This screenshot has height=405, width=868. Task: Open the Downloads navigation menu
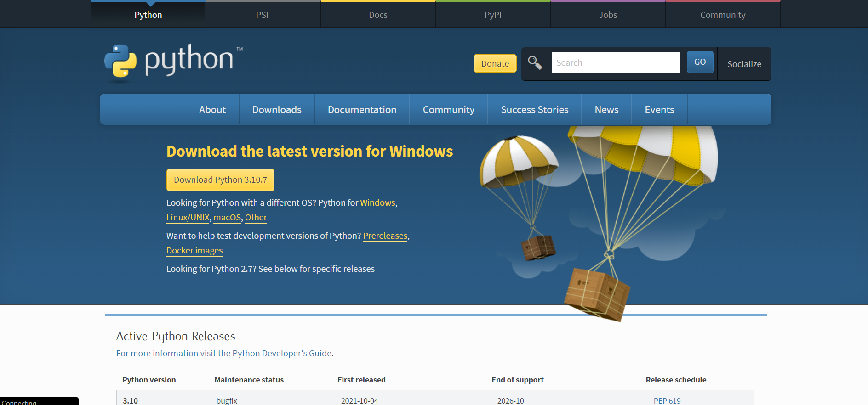(277, 109)
